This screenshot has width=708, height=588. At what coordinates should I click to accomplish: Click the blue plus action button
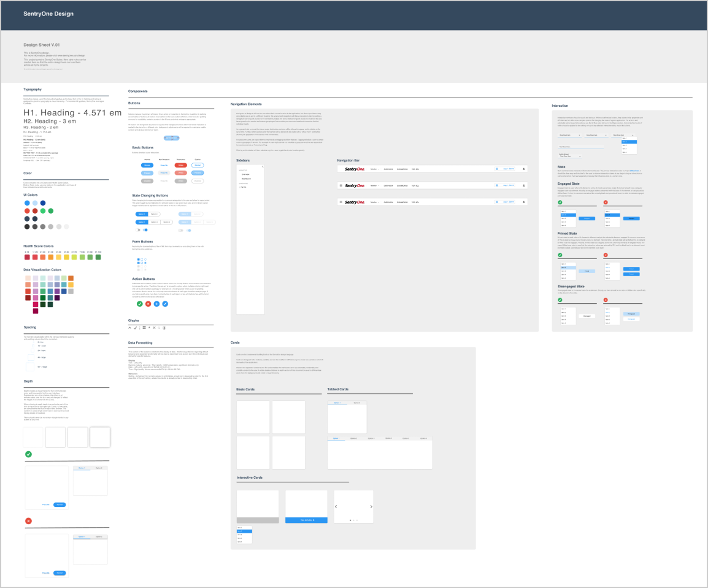tap(156, 304)
